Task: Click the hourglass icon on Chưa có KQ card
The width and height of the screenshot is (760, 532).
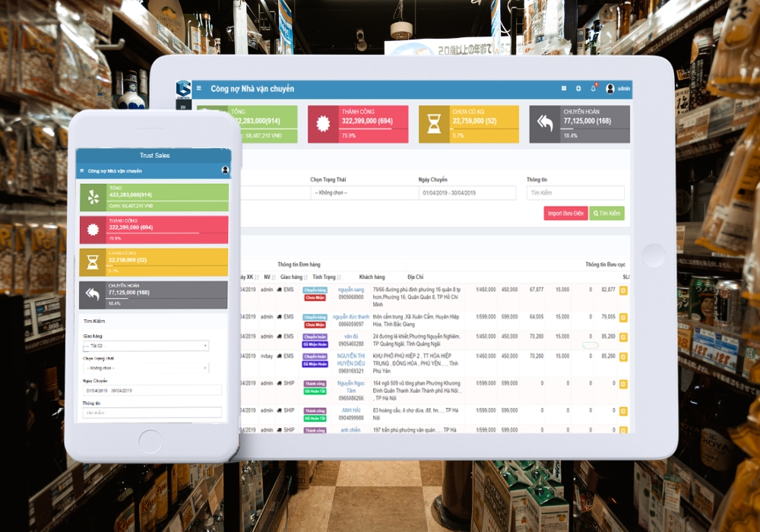Action: [x=434, y=124]
